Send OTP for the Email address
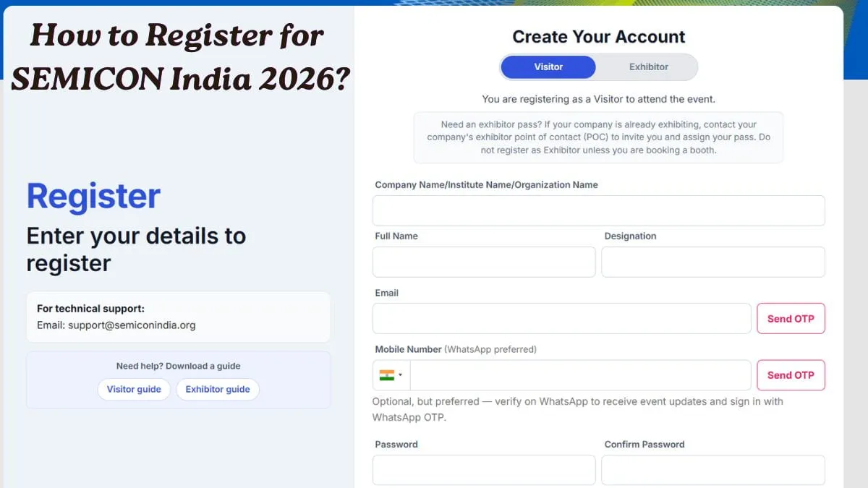 pyautogui.click(x=791, y=318)
